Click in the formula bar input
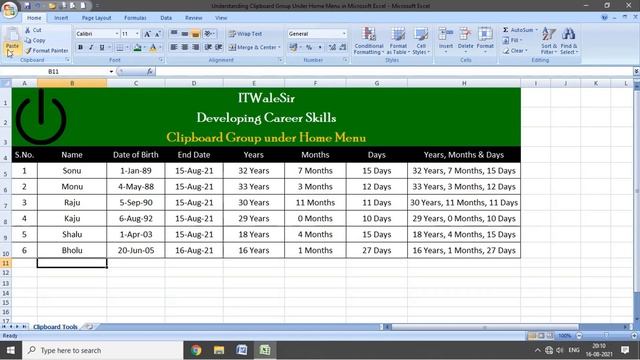The width and height of the screenshot is (640, 360). coord(394,71)
